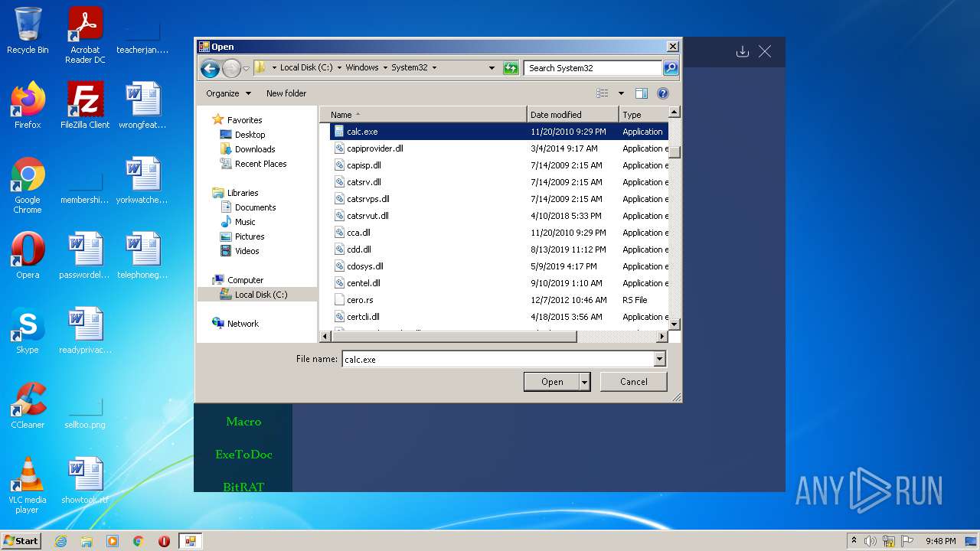Image resolution: width=980 pixels, height=551 pixels.
Task: Launch Firefox from desktop
Action: pos(28,105)
